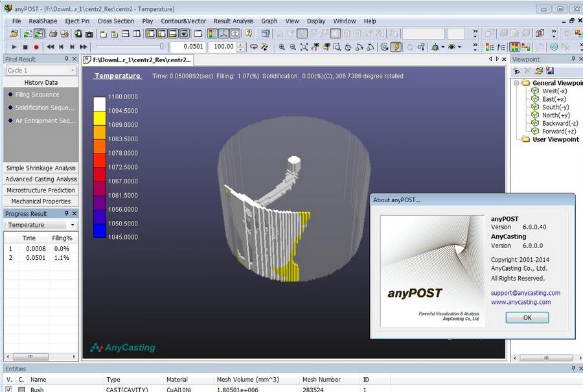Click the playback position slider handle
Screen dimensions: 583x392
pyautogui.click(x=161, y=47)
